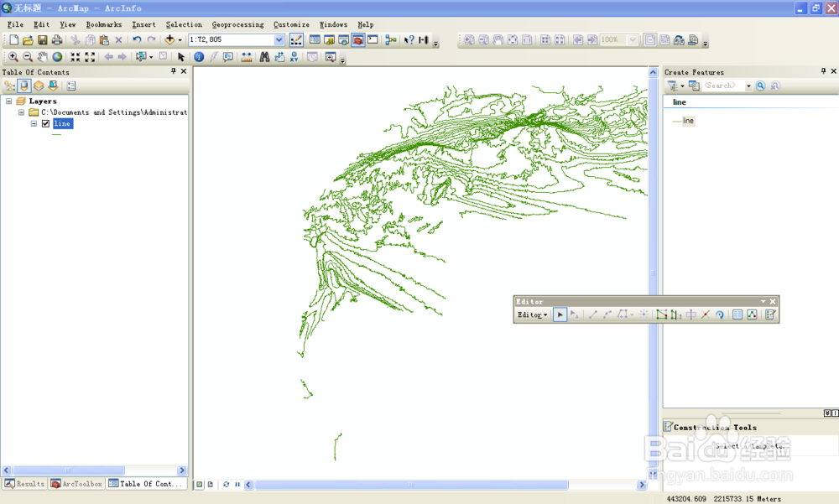Open the Go To XY tool
This screenshot has height=504, width=839.
(x=294, y=57)
